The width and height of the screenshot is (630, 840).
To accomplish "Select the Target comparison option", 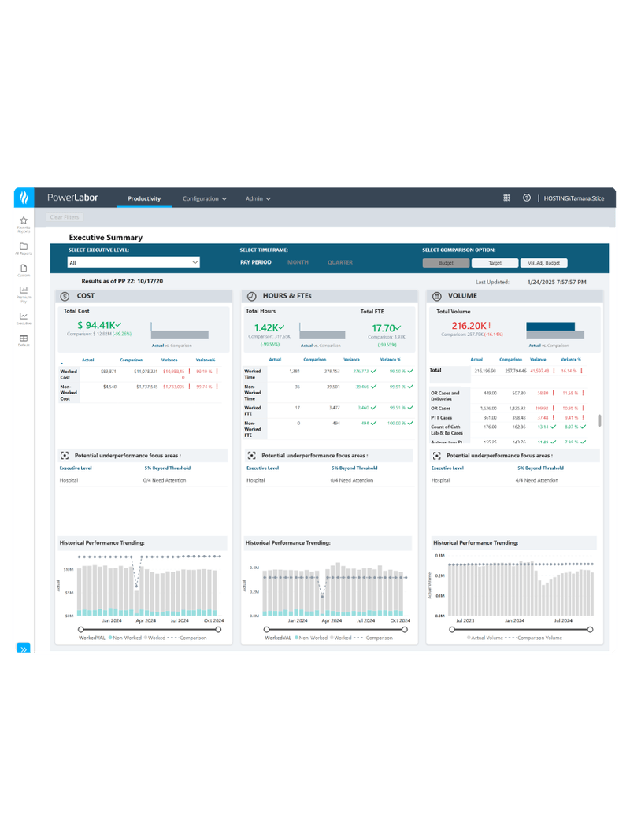I will [x=495, y=263].
